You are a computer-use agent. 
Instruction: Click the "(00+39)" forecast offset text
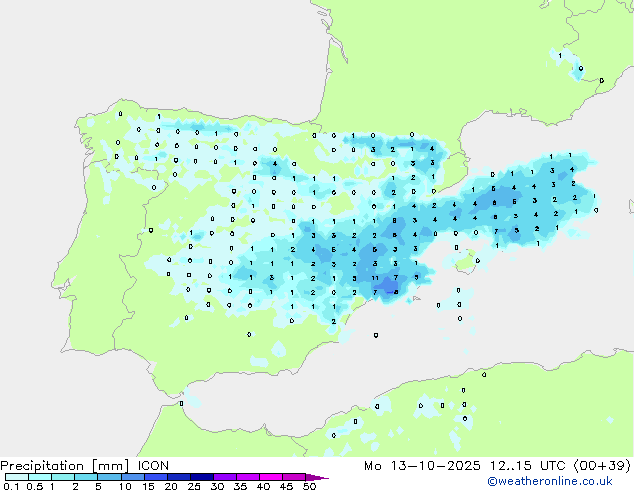point(602,466)
